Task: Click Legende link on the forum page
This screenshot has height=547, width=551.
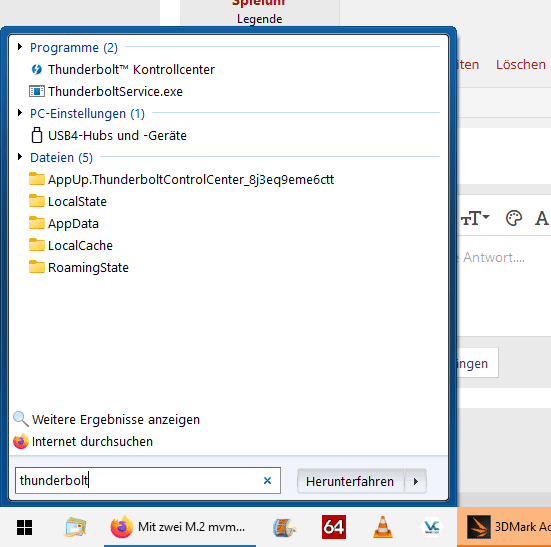Action: coord(259,19)
